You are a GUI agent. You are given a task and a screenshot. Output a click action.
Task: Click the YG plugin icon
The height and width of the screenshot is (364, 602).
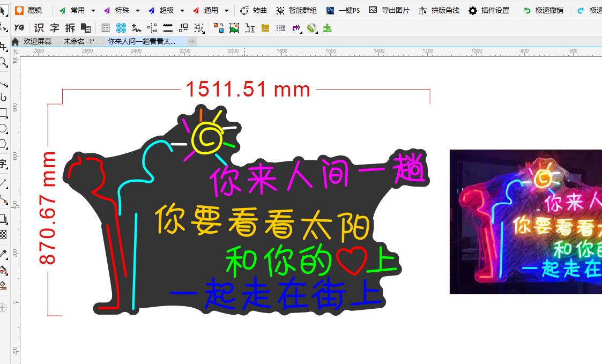[19, 28]
